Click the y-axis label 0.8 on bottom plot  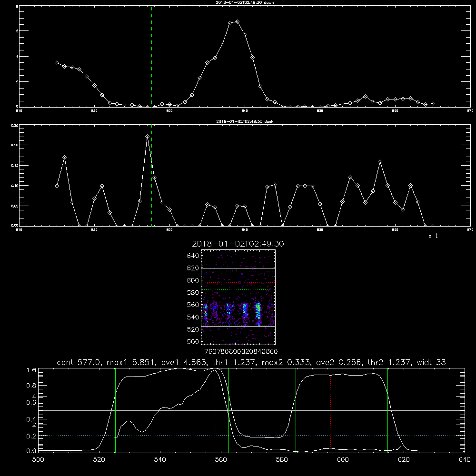(x=31, y=385)
